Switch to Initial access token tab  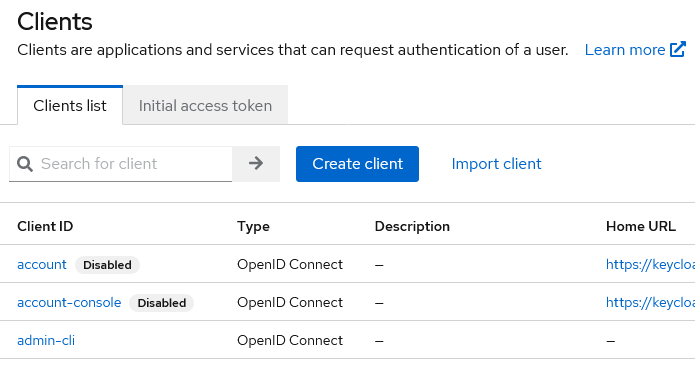point(205,105)
